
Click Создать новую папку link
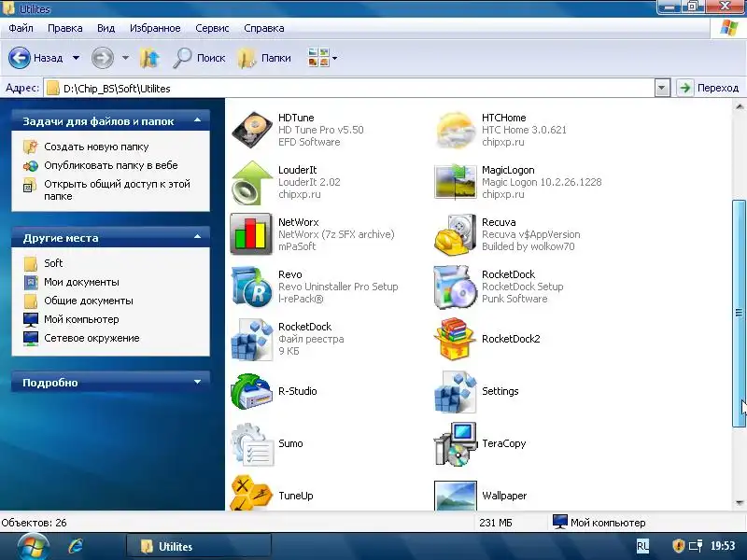96,147
